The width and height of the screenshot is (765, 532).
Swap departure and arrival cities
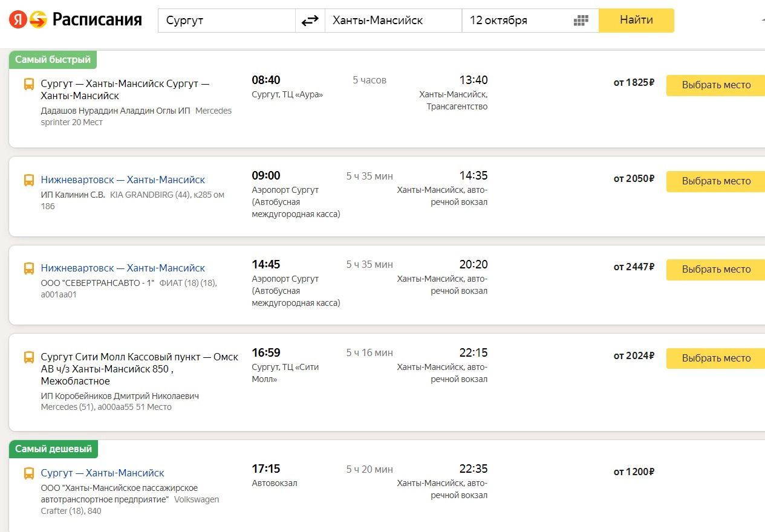310,21
